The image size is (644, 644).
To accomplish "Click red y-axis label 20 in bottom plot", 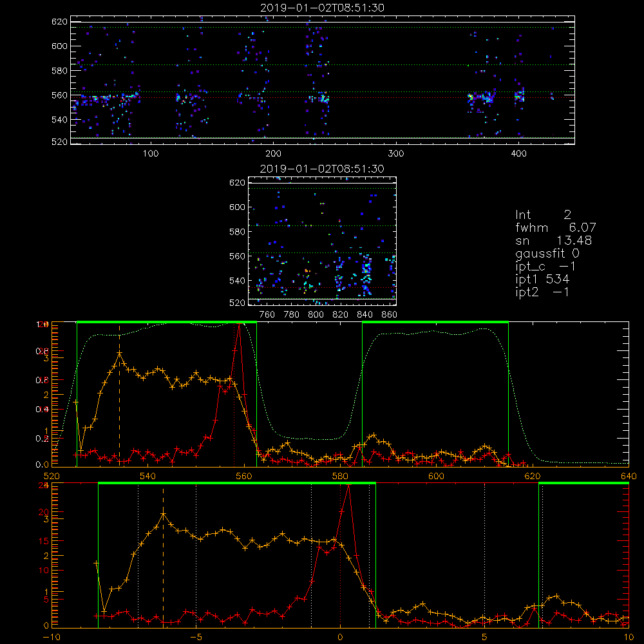I will pyautogui.click(x=44, y=512).
